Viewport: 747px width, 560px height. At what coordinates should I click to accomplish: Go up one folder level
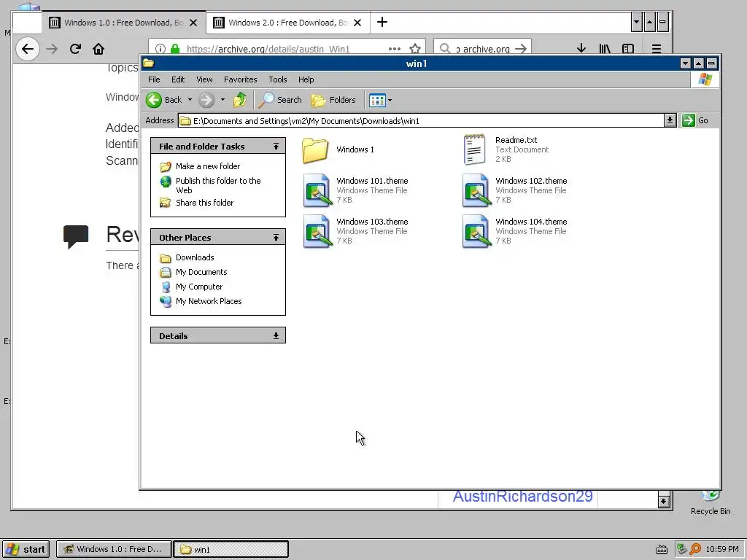tap(240, 99)
